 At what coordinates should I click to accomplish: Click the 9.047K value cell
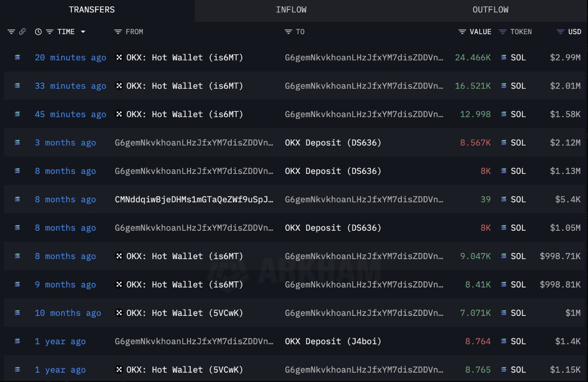(x=475, y=256)
